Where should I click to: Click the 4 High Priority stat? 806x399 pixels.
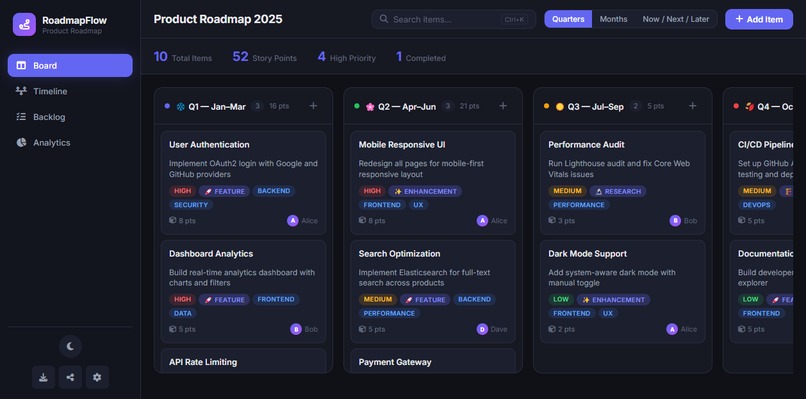346,57
